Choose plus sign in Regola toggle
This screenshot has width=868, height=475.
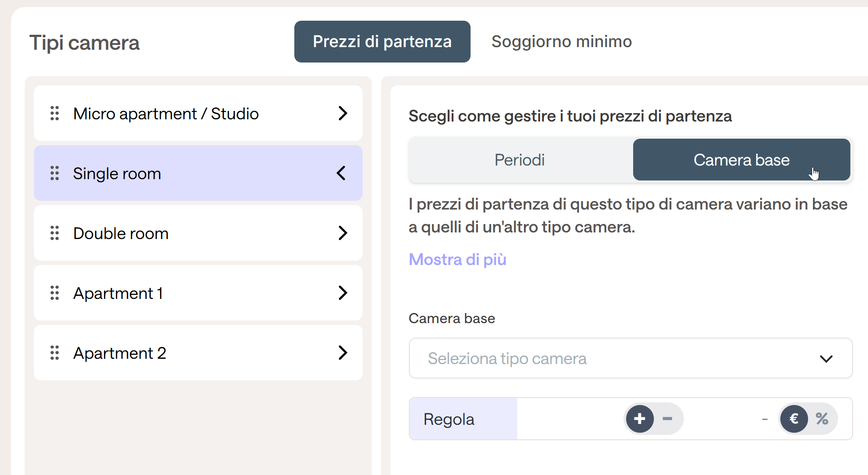(x=640, y=419)
